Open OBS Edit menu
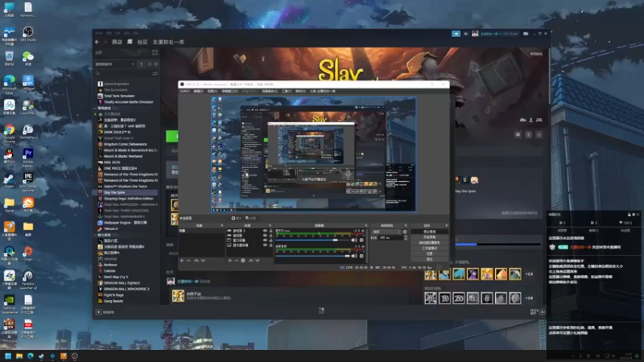Image resolution: width=644 pixels, height=362 pixels. tap(198, 91)
